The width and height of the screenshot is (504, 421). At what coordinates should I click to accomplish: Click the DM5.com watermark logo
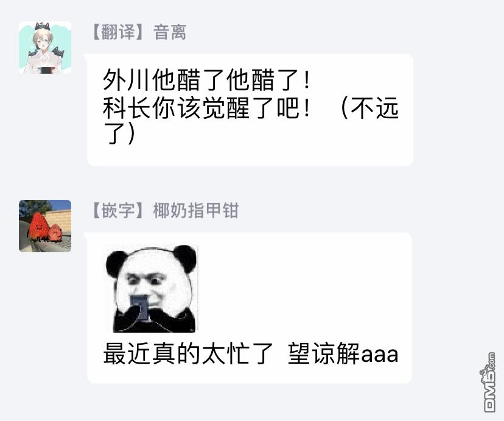click(489, 382)
